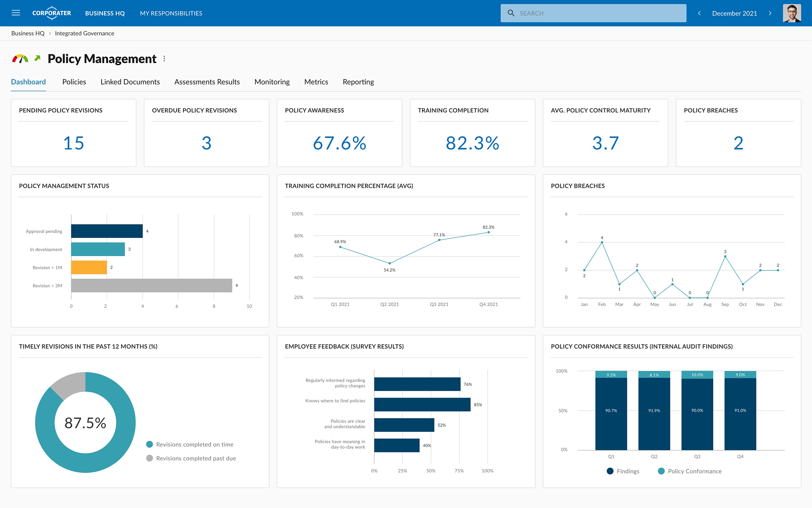
Task: Click the Policy Breaches KPI value 2
Action: (738, 143)
